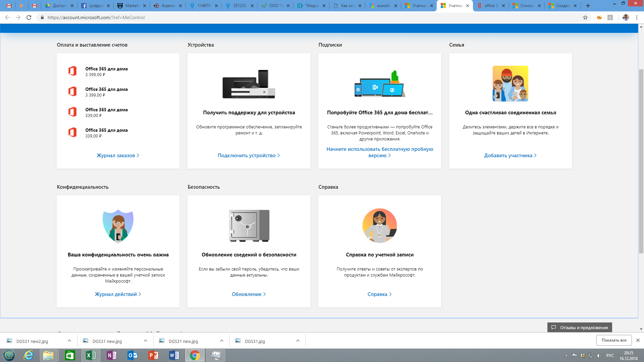Switch to the Создать browser tab

point(562,6)
